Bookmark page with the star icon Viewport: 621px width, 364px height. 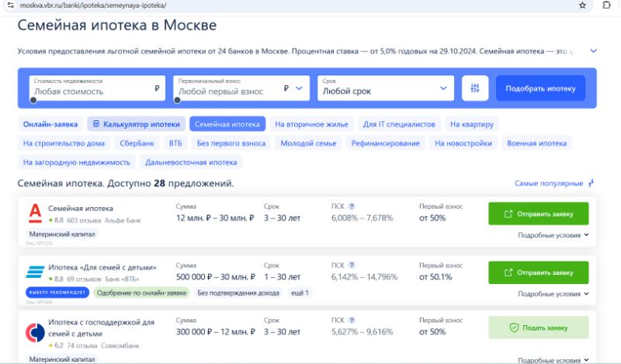[582, 5]
